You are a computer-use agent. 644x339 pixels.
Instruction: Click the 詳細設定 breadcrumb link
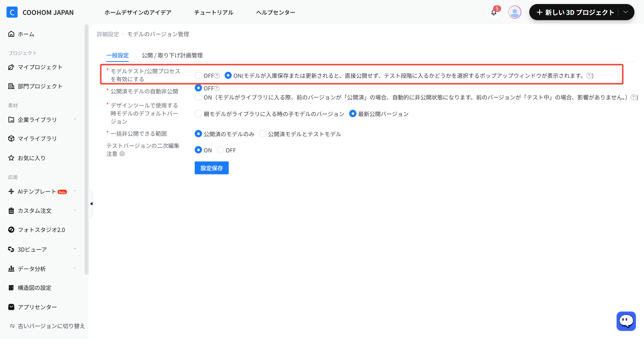[x=108, y=34]
